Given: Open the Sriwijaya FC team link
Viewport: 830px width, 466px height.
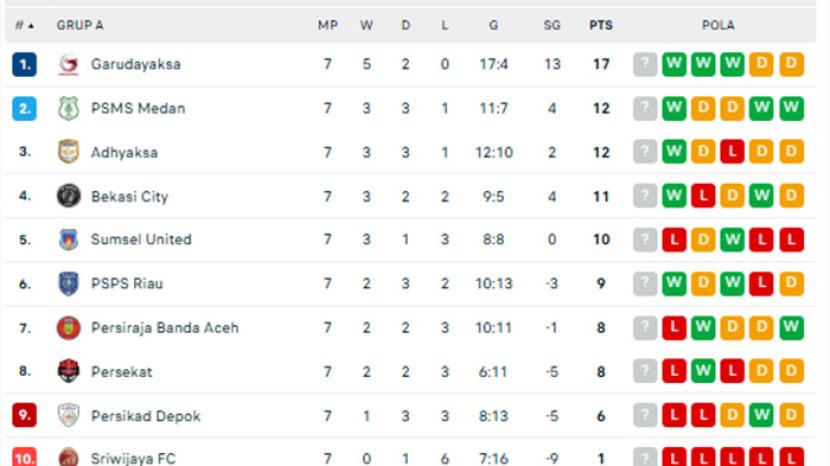Looking at the screenshot, I should pyautogui.click(x=136, y=457).
